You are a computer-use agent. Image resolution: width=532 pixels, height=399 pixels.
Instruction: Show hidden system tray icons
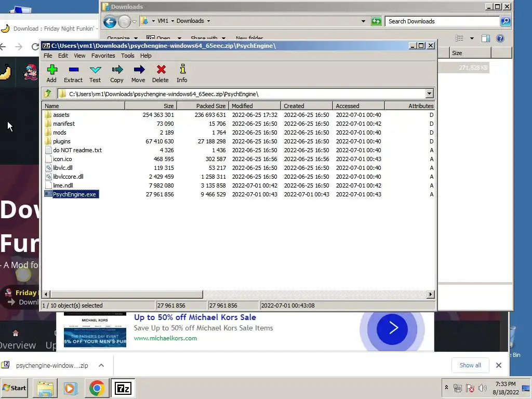[446, 388]
